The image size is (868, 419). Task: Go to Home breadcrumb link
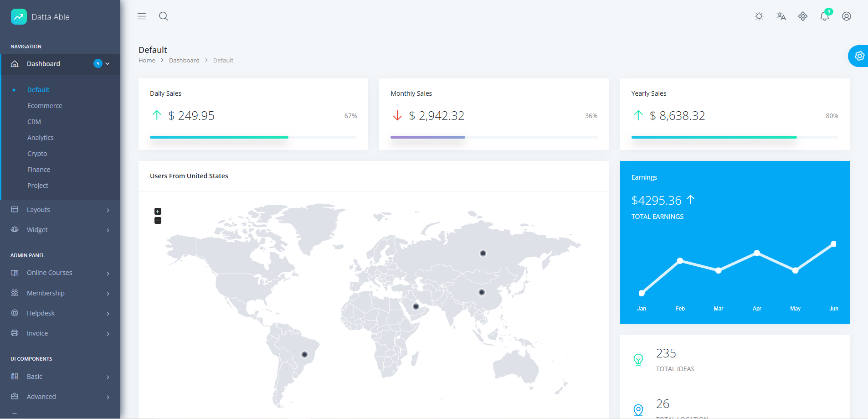coord(147,61)
